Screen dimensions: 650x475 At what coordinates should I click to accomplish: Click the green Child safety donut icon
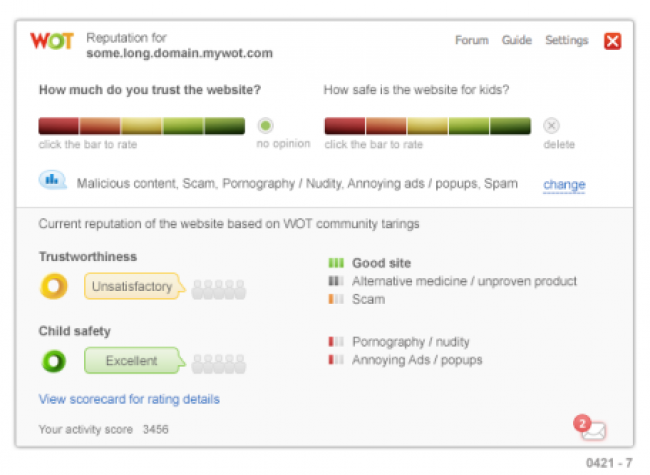[54, 361]
